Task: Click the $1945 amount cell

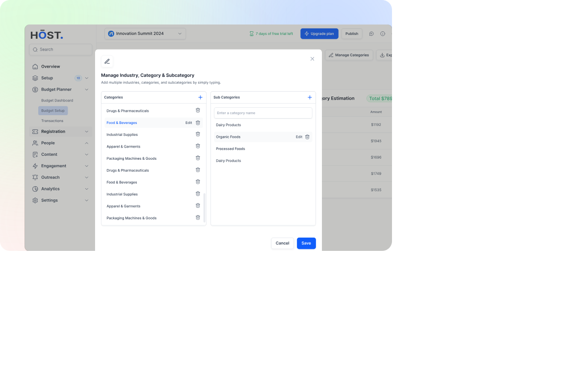Action: tap(376, 141)
